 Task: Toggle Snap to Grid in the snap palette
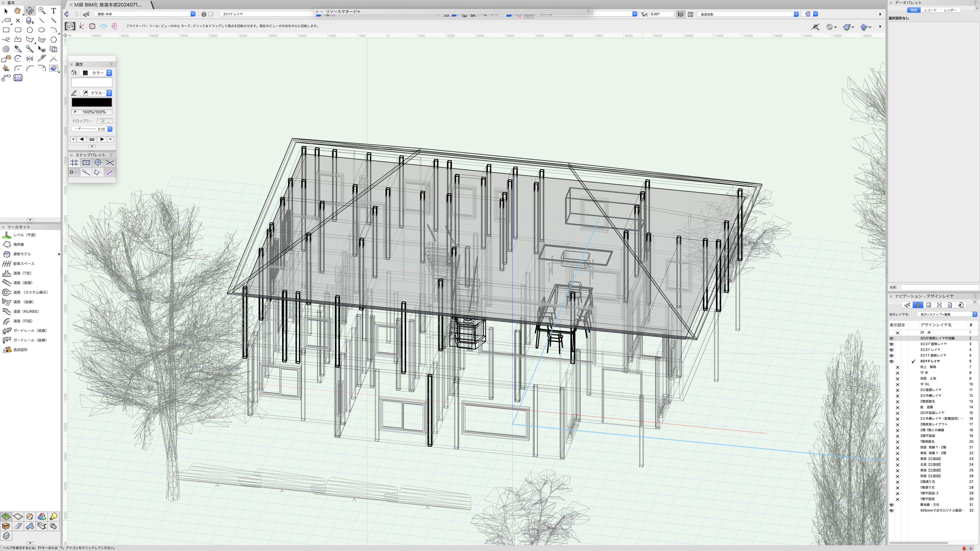pyautogui.click(x=74, y=163)
